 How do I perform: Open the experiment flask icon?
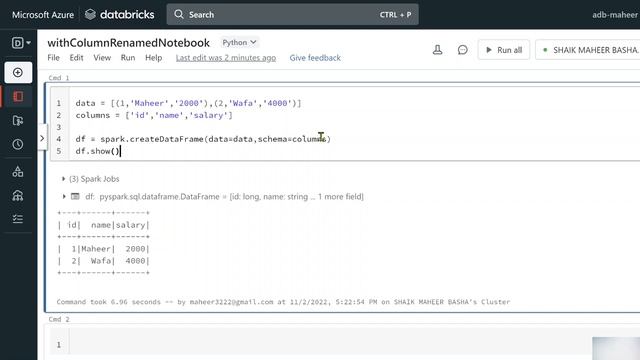click(438, 50)
